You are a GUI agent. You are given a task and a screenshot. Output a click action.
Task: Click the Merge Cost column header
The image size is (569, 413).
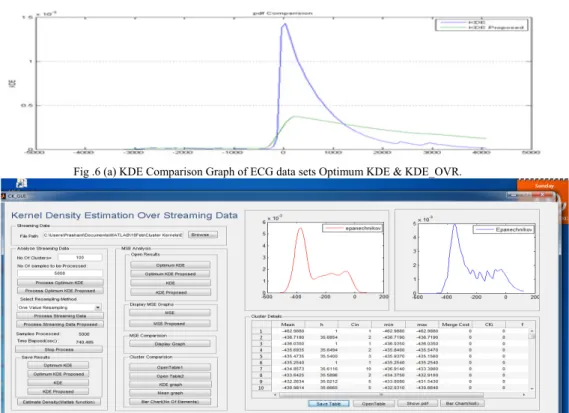pyautogui.click(x=455, y=324)
